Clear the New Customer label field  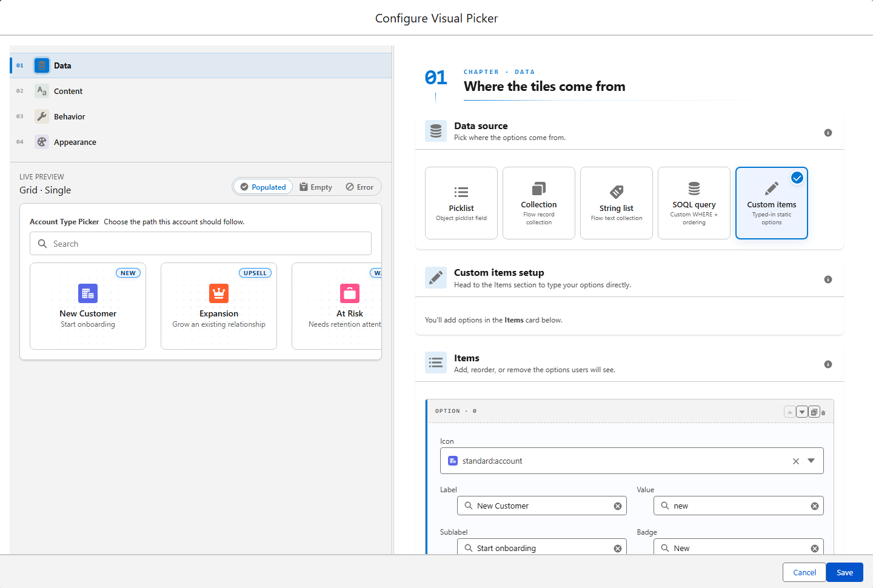click(618, 506)
